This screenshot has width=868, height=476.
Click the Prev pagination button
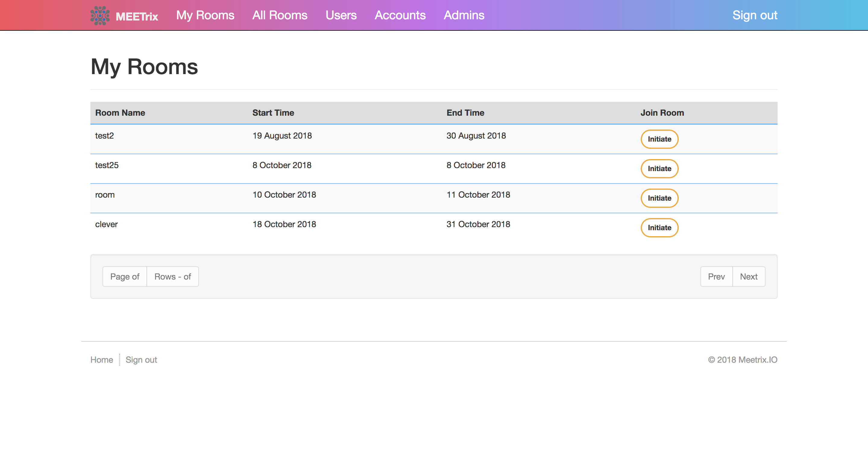click(x=716, y=277)
